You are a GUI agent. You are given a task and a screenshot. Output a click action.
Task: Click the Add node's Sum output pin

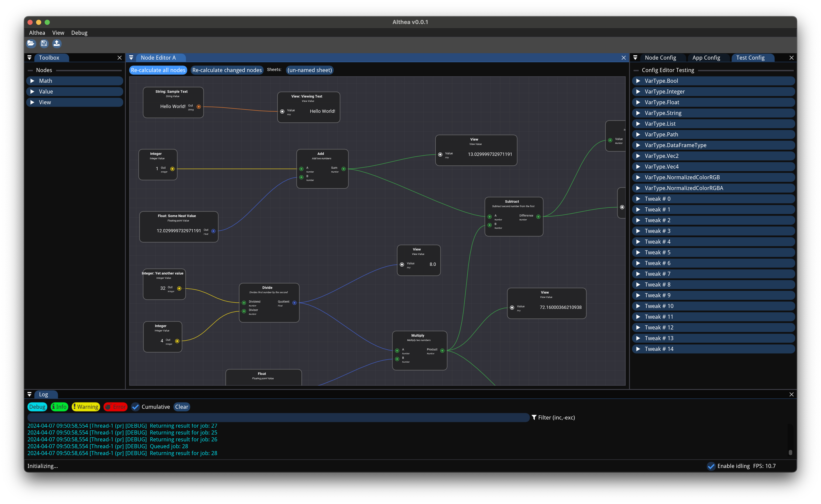343,169
